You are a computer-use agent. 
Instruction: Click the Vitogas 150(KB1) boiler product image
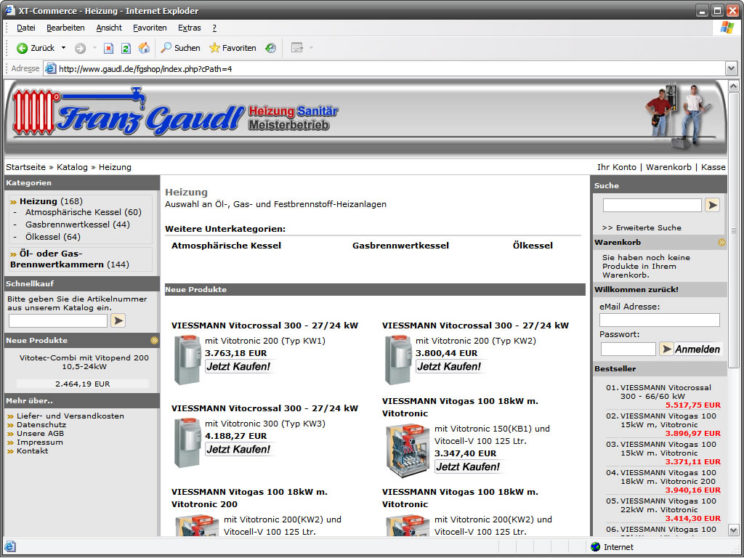407,450
